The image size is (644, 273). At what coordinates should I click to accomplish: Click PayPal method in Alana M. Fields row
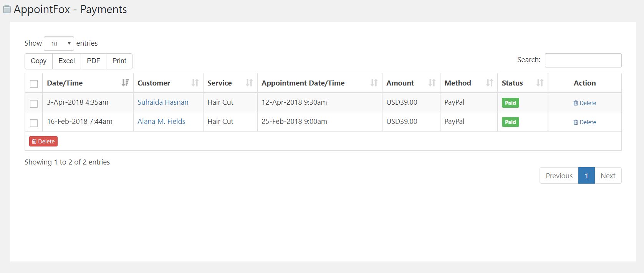(454, 122)
